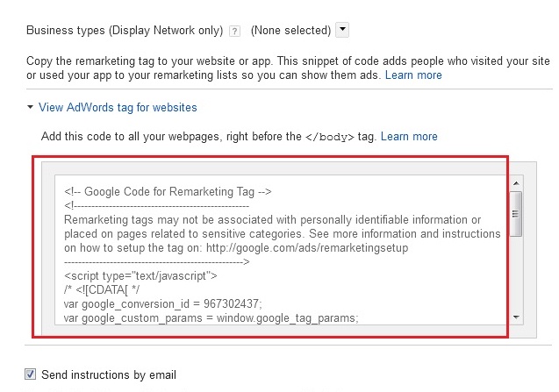Click the google.com/ads/remarketingsetup URL in the code
559x392 pixels.
pos(307,247)
